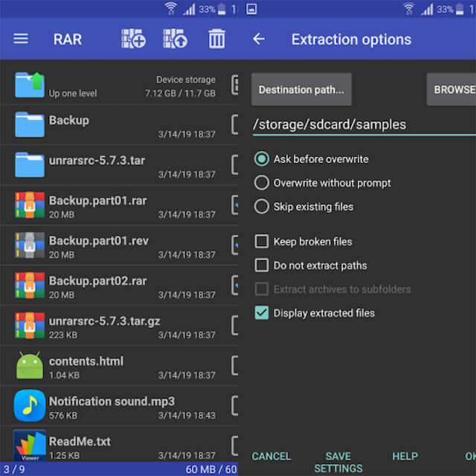Tick selection box for unrarsrc-5.7.3.tar folder

235,164
